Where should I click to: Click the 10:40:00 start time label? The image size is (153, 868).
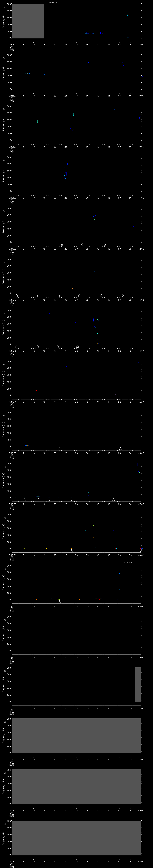tap(12, 198)
